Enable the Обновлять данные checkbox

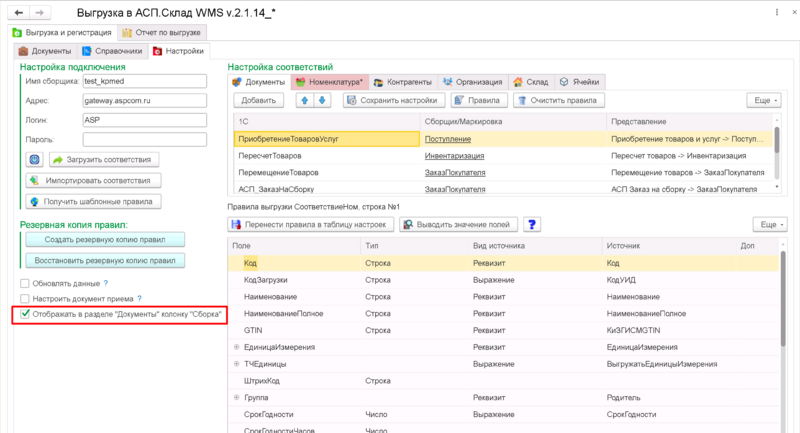(24, 283)
